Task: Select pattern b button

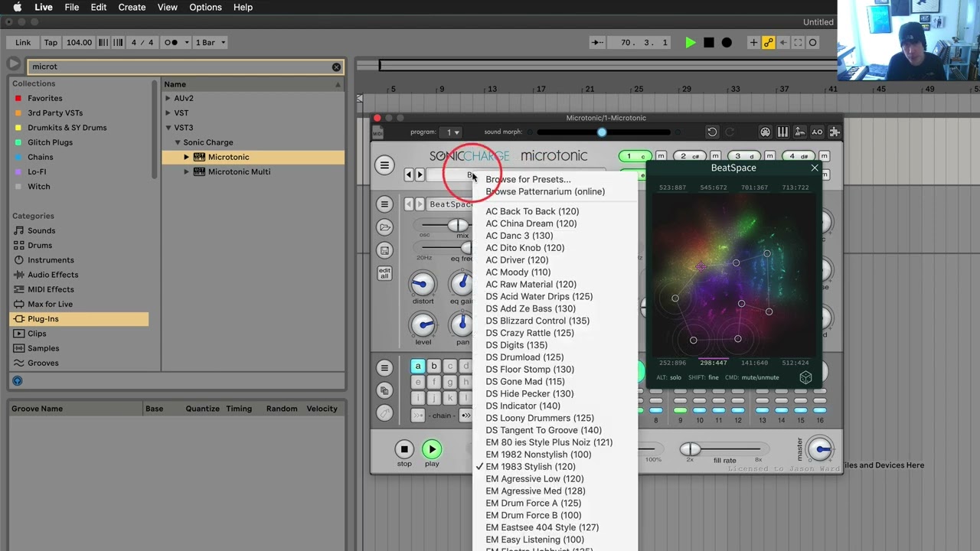Action: [x=434, y=366]
